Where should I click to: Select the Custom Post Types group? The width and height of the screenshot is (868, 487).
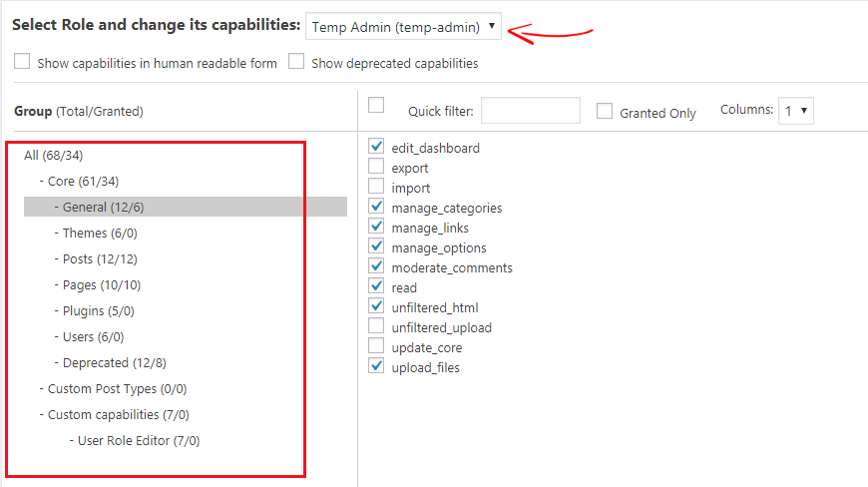tap(117, 389)
